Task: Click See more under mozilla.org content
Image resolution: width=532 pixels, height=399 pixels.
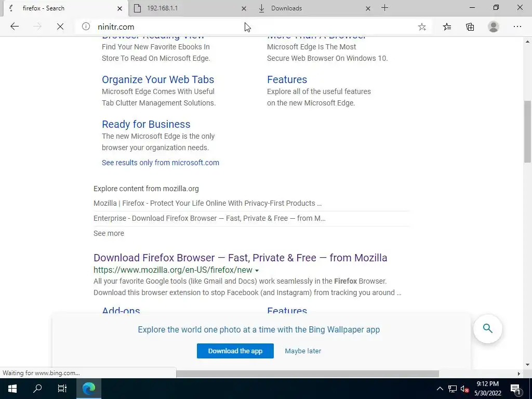Action: [109, 233]
